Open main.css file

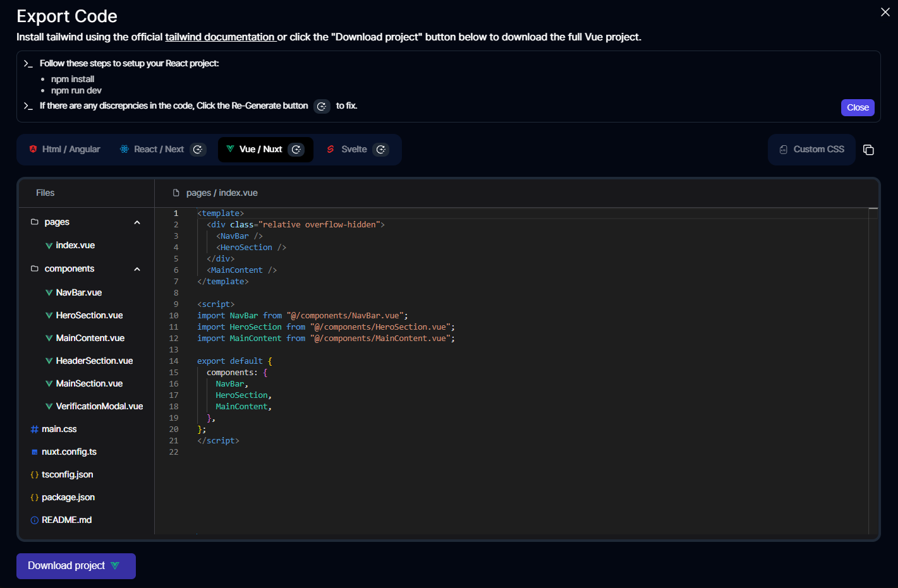click(x=59, y=429)
